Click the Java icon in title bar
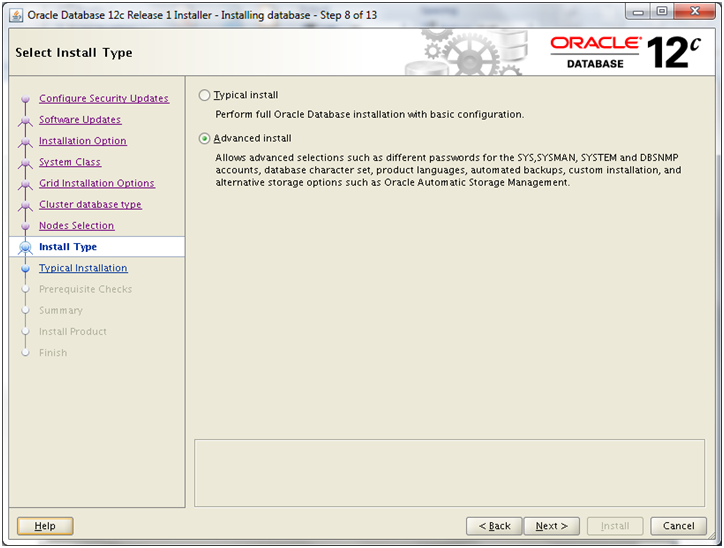 click(16, 15)
